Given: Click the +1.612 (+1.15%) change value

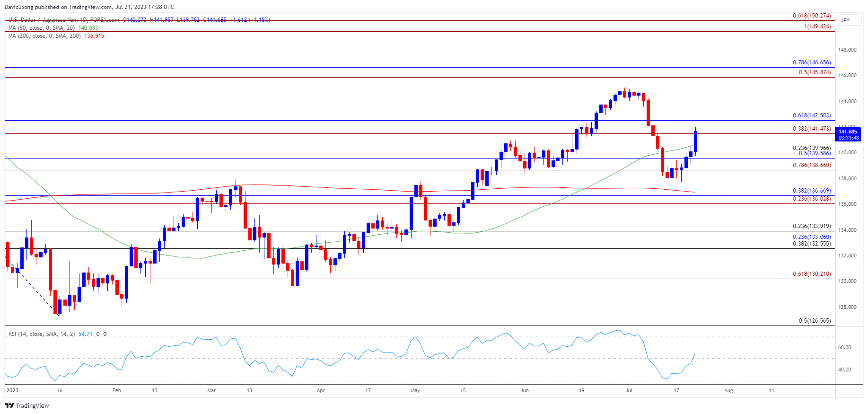Looking at the screenshot, I should tap(250, 20).
